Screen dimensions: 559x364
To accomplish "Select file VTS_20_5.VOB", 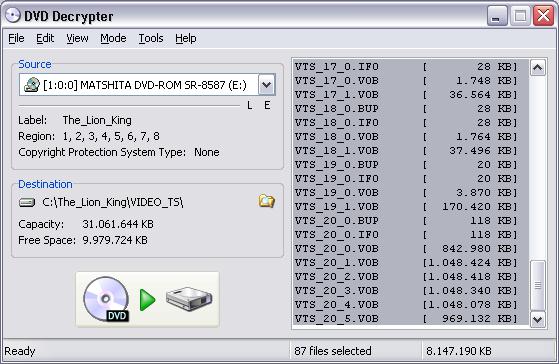I will (411, 318).
